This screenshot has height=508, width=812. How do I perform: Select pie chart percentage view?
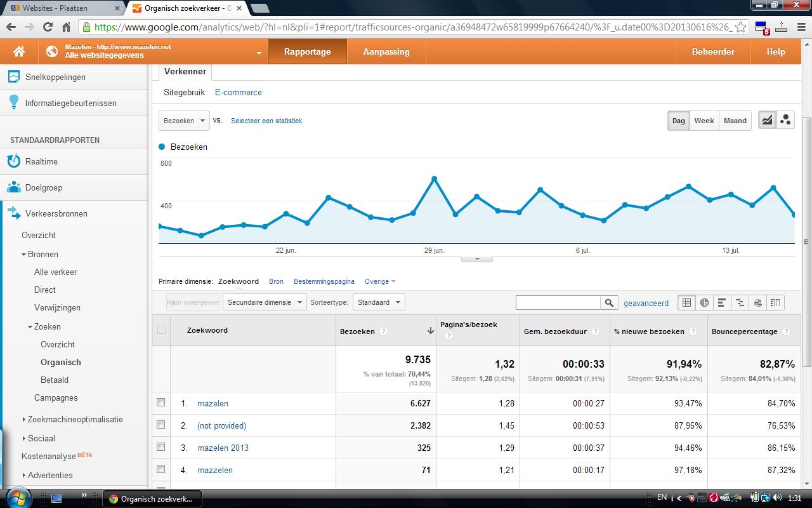coord(704,303)
